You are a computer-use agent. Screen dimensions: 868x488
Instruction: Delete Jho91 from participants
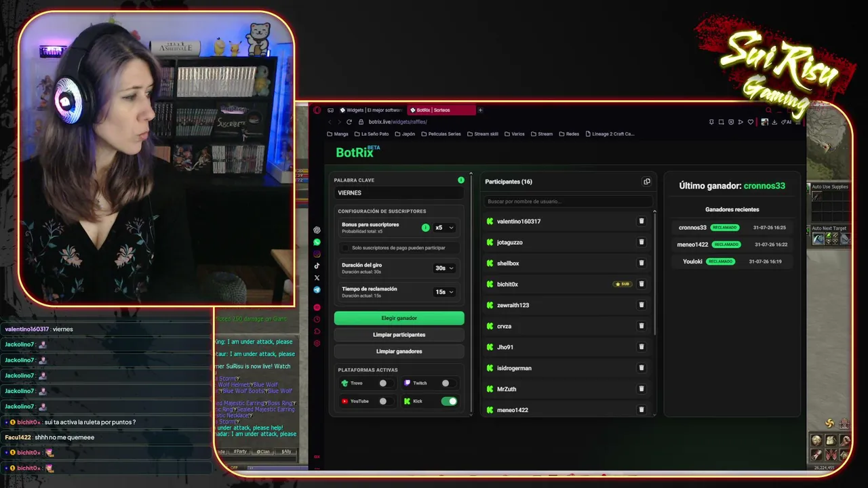pos(642,347)
